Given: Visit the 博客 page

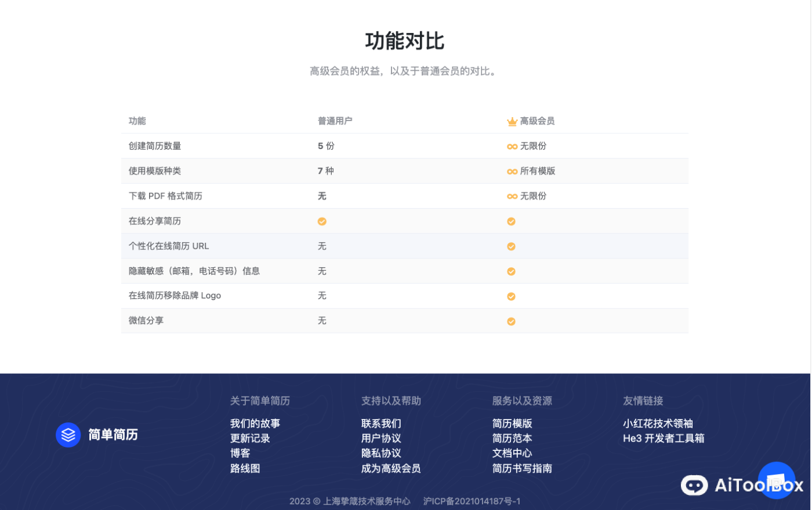Looking at the screenshot, I should click(x=240, y=453).
